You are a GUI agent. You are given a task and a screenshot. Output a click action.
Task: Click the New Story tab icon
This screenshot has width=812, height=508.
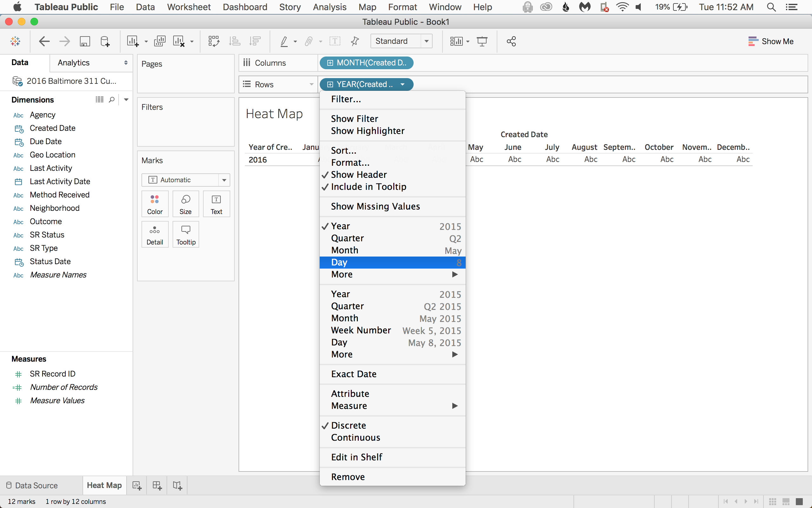pos(178,485)
